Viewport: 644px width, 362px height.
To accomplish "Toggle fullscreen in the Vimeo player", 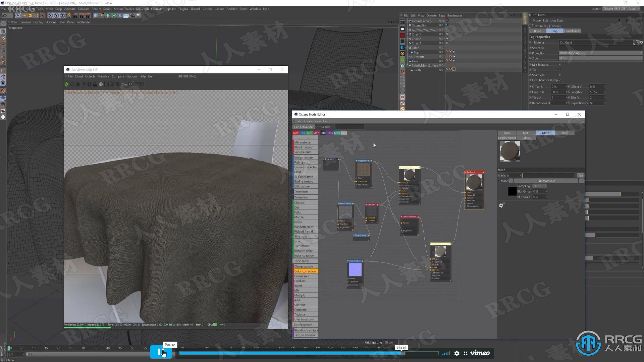I will [466, 353].
